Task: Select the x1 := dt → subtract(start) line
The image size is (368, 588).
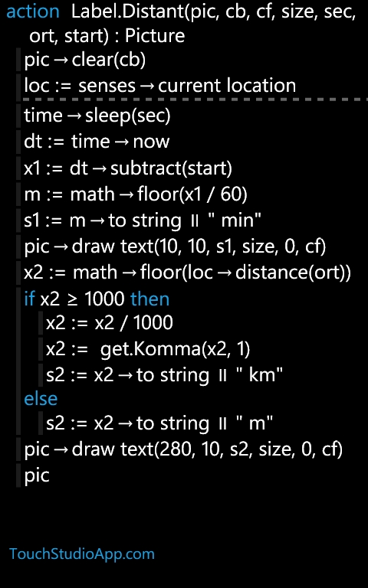Action: [128, 168]
